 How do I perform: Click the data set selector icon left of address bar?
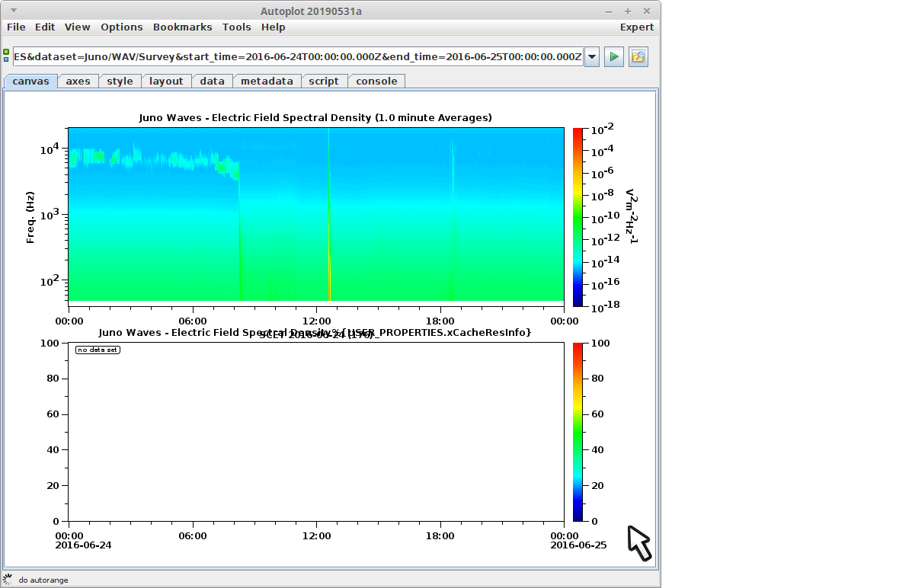tap(6, 56)
